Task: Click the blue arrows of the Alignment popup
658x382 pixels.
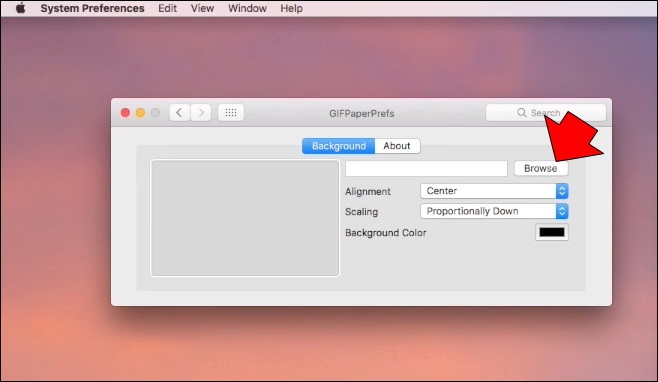Action: click(562, 191)
